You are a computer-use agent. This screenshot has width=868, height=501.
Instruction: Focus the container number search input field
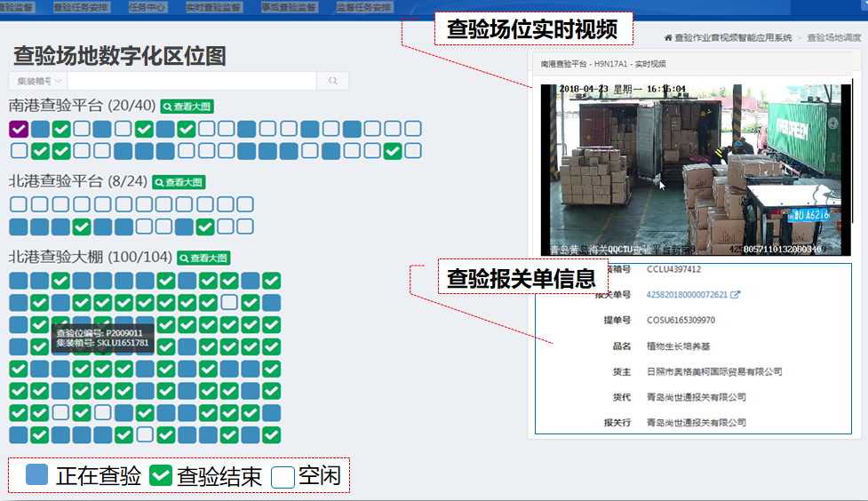(x=192, y=81)
